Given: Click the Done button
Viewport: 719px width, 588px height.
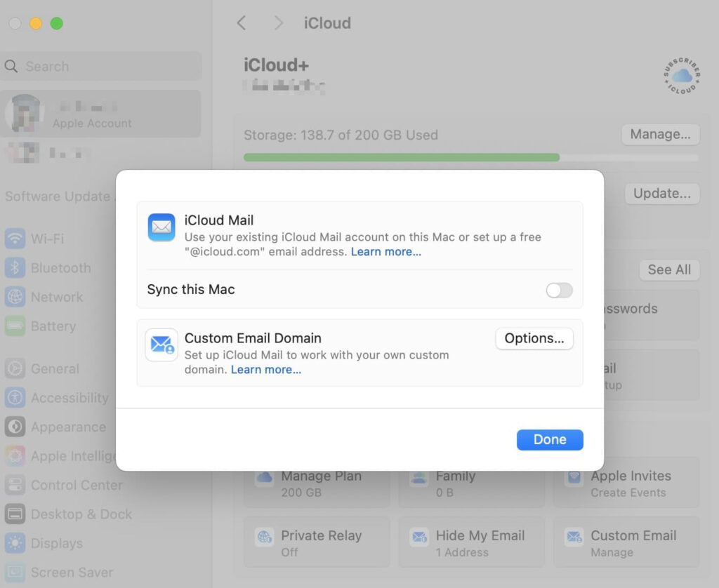Looking at the screenshot, I should [x=550, y=439].
